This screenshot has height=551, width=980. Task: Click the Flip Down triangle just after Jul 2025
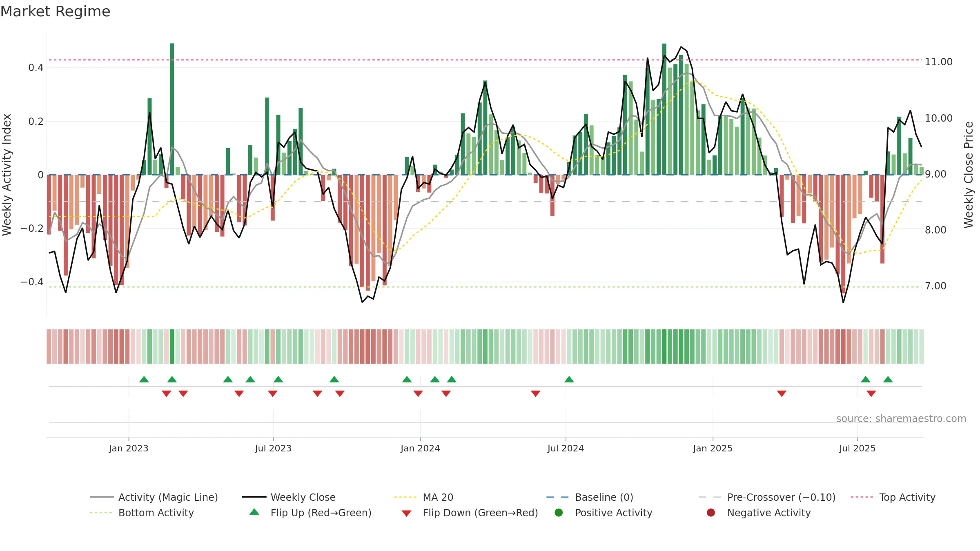(871, 393)
